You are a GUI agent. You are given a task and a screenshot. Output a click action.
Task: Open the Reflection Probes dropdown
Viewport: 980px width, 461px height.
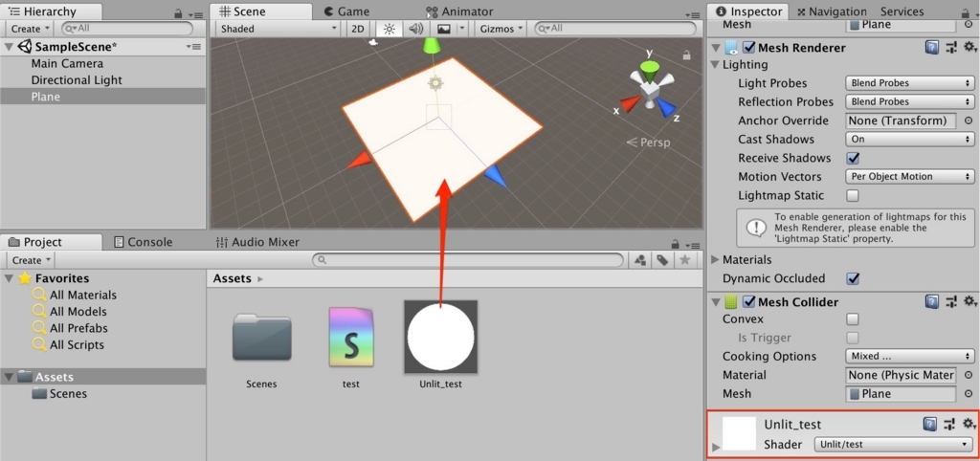tap(909, 101)
